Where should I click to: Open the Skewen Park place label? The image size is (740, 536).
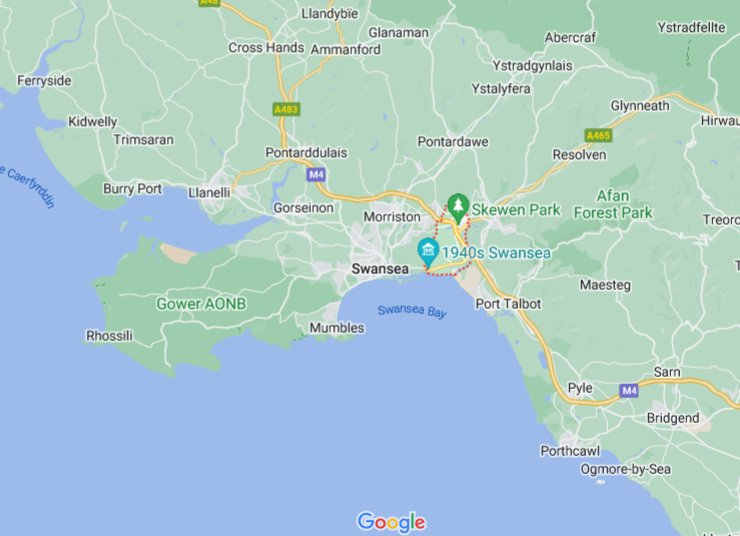point(516,210)
